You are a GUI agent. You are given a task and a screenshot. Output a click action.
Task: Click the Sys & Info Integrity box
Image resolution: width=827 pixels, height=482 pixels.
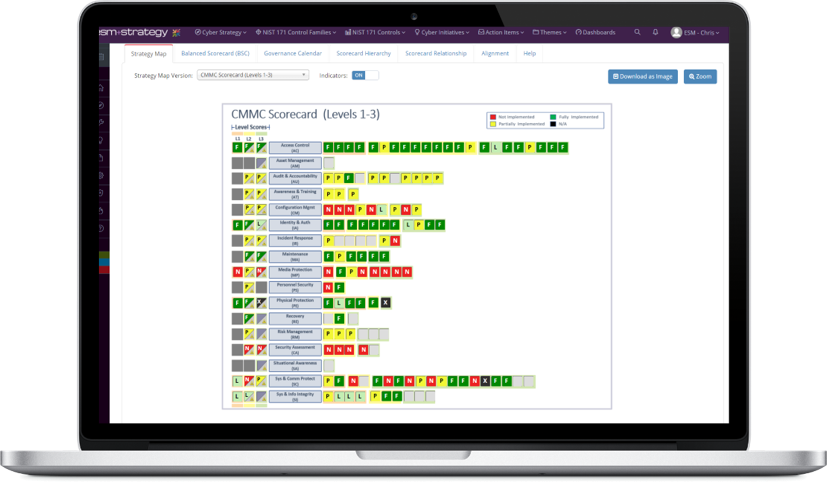click(295, 397)
